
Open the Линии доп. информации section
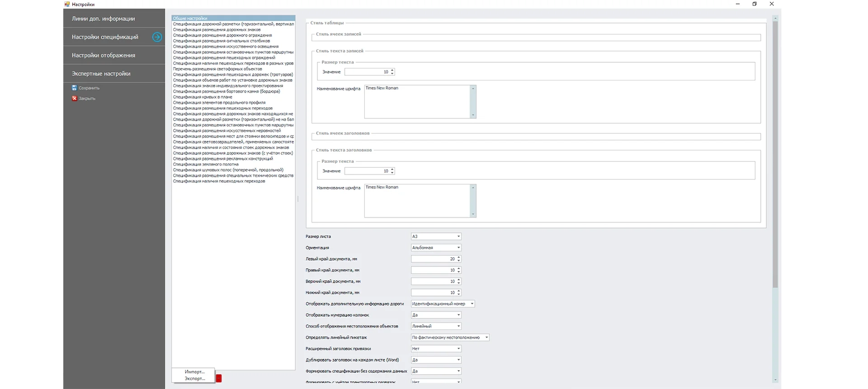(x=103, y=19)
